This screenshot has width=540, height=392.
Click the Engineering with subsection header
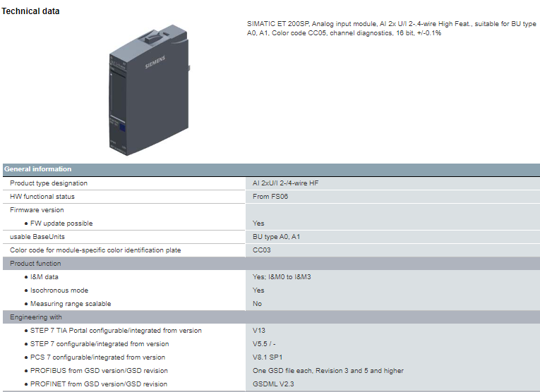coord(36,317)
